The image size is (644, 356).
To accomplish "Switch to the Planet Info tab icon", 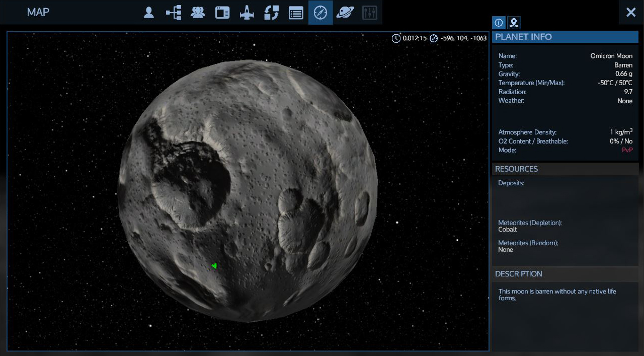I will 499,23.
